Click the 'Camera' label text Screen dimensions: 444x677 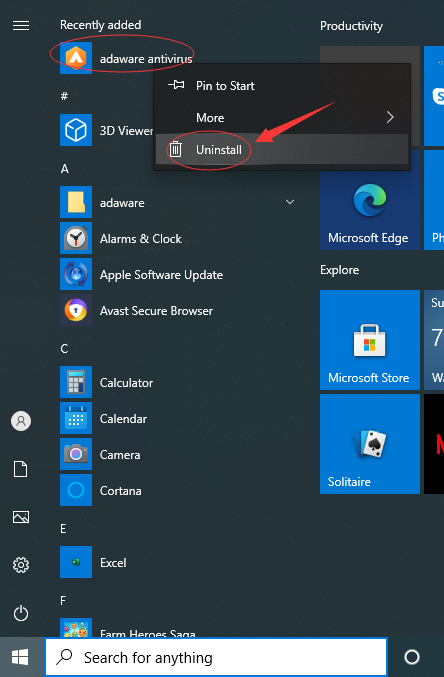120,455
